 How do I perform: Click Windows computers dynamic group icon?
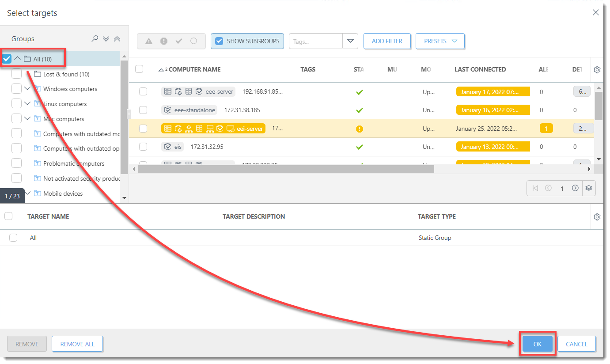point(38,89)
